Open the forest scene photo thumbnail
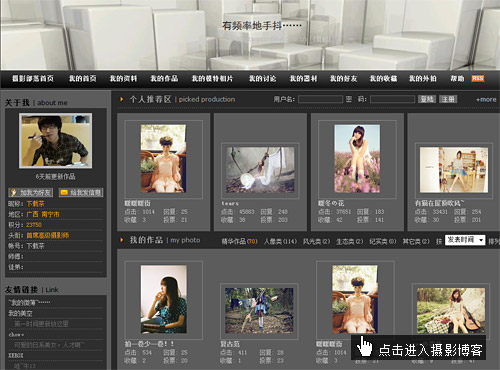Screen dimensions: 500x370 point(259,311)
